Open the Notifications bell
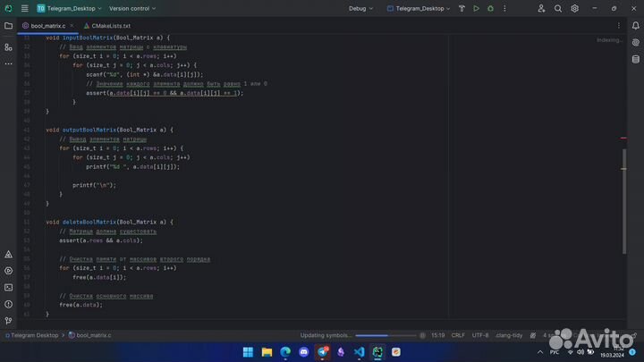Viewport: 644px width, 362px height. tap(635, 25)
